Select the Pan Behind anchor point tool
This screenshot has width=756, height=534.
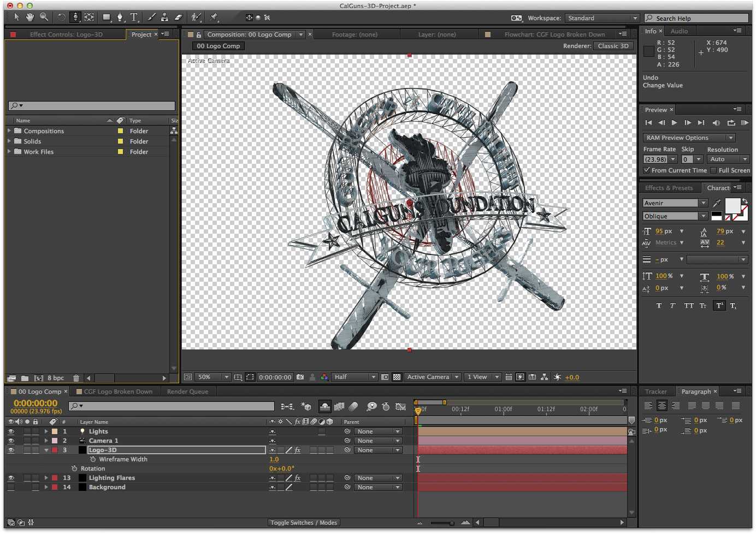(89, 17)
